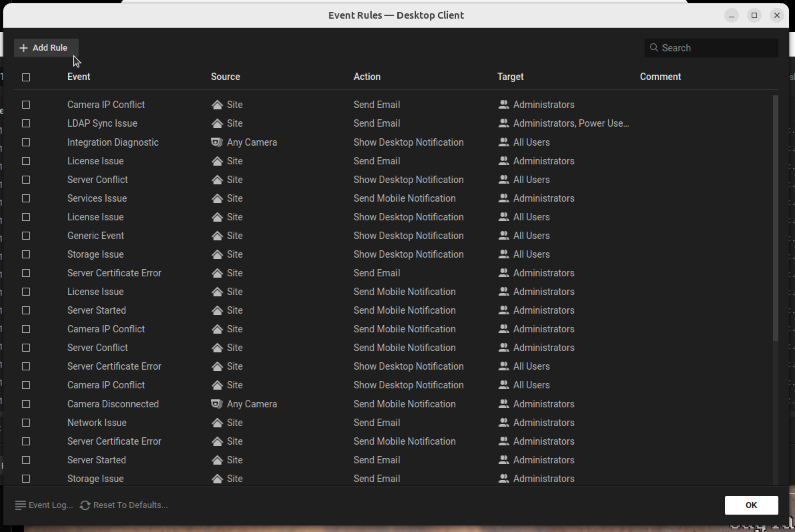Click the Event Log list icon
Viewport: 795px width, 532px height.
pos(20,505)
